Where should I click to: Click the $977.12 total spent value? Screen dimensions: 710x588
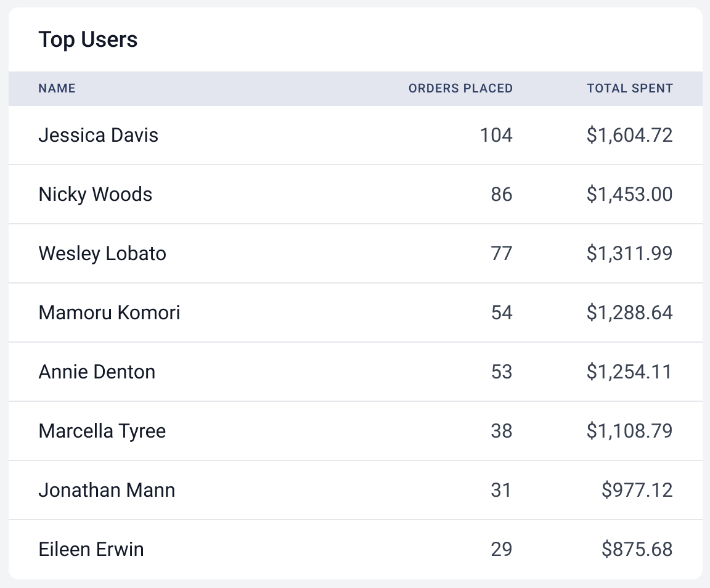tap(637, 490)
